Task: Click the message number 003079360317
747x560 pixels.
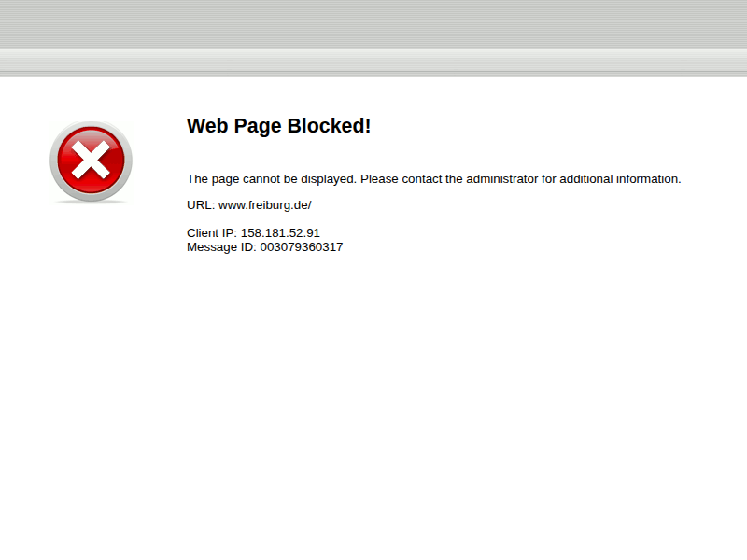Action: pyautogui.click(x=302, y=247)
